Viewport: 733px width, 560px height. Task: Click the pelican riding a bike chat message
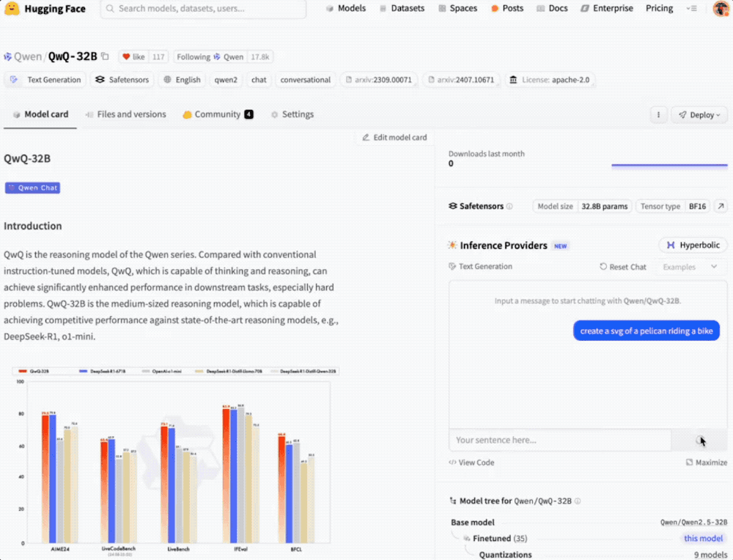[x=647, y=331]
